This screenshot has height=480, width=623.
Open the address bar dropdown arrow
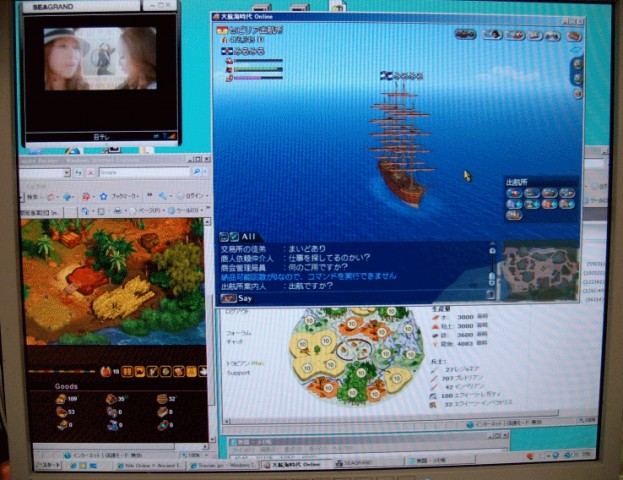point(67,172)
